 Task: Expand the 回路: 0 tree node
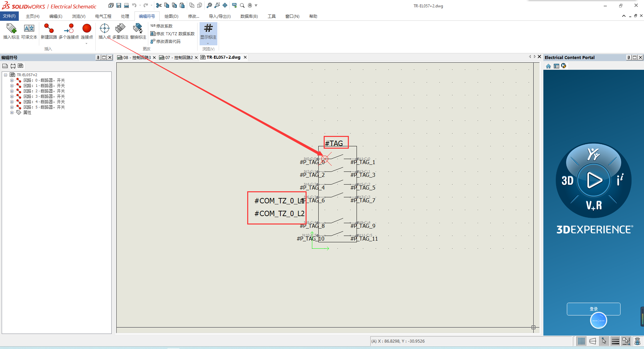point(12,81)
